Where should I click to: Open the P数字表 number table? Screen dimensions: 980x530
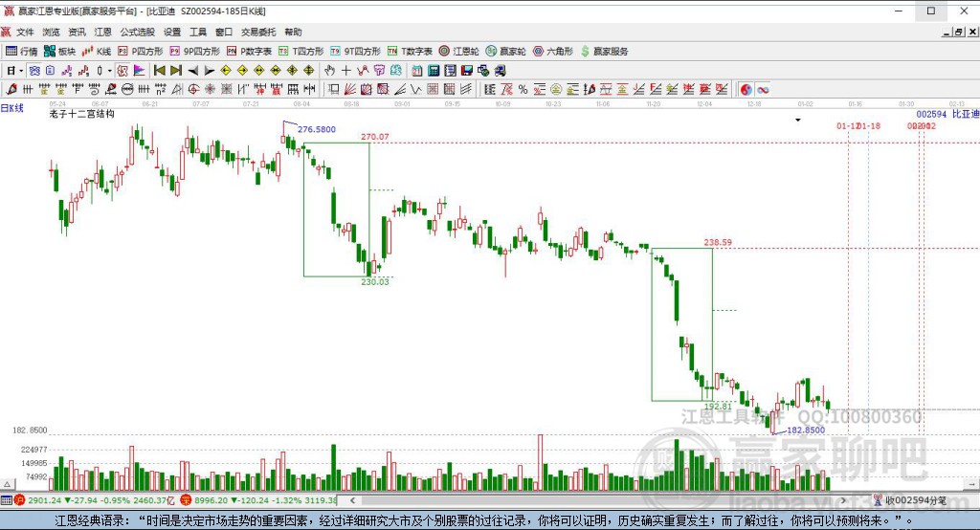point(250,52)
